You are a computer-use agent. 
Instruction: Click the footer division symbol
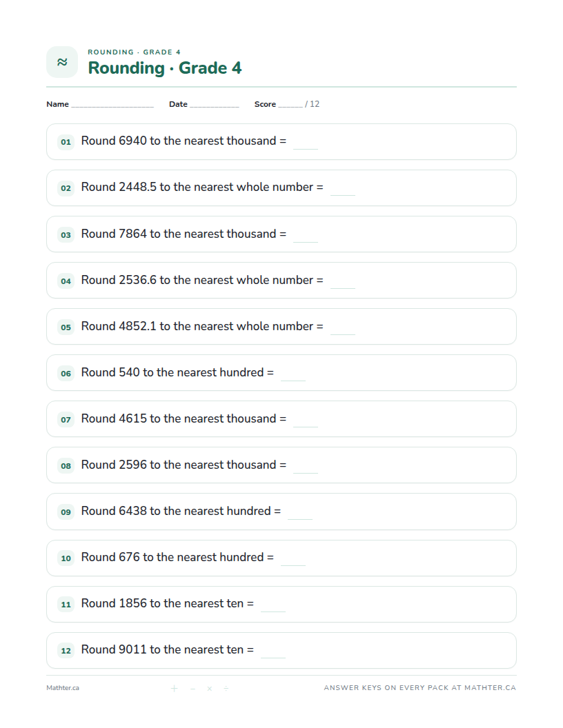pos(226,688)
